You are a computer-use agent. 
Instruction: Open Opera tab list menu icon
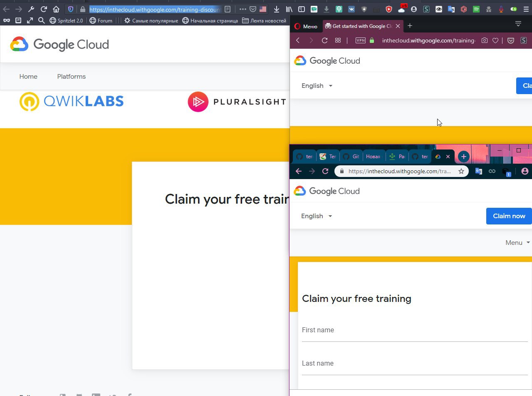pyautogui.click(x=518, y=24)
